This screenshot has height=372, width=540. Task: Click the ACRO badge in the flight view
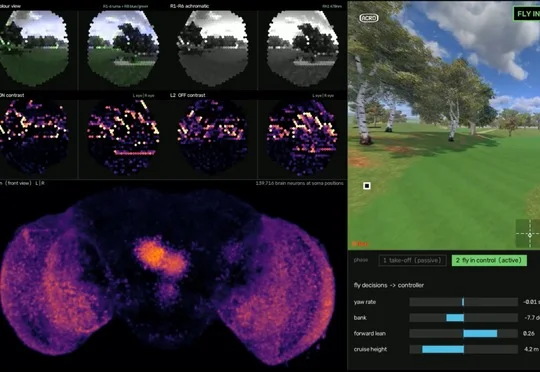tap(369, 18)
